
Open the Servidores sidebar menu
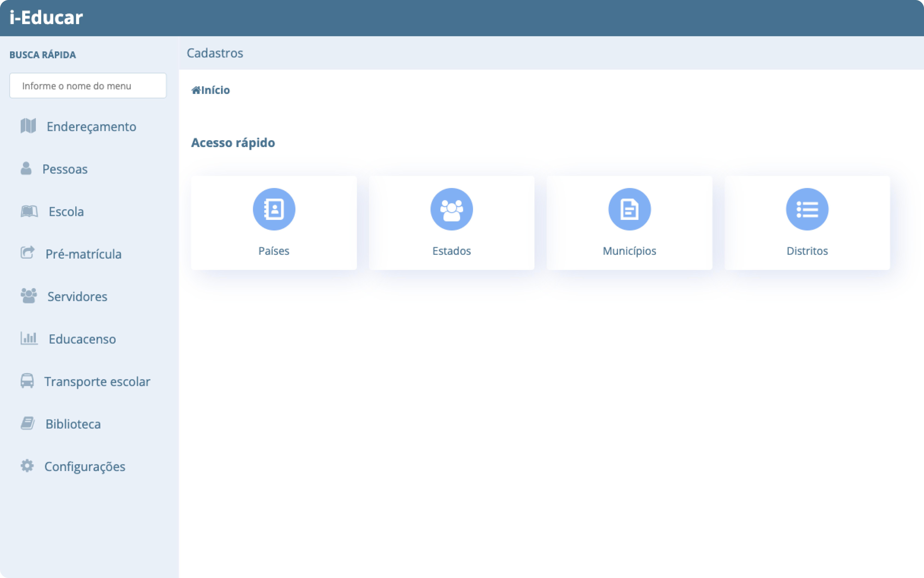77,296
